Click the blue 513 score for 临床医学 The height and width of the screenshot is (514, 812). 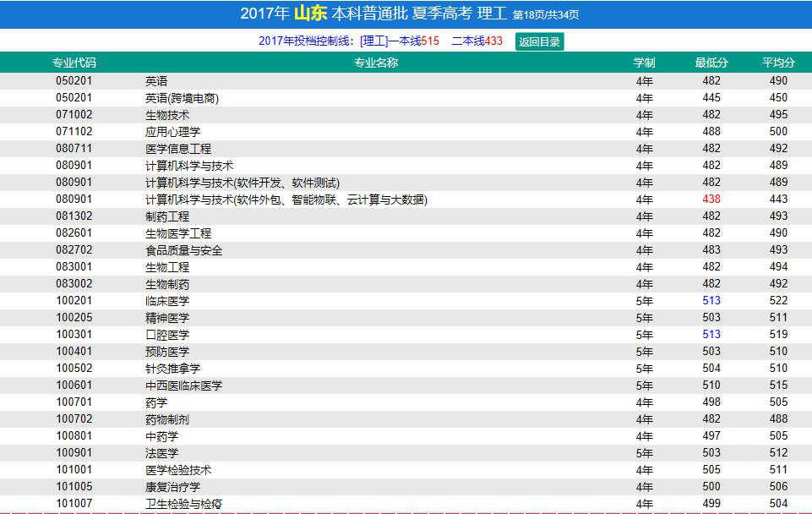tap(711, 301)
